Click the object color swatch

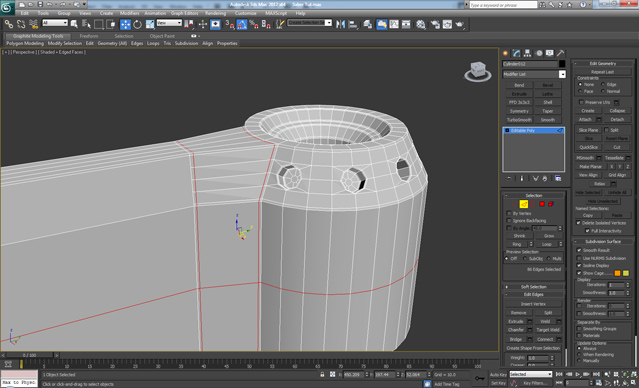coord(562,64)
